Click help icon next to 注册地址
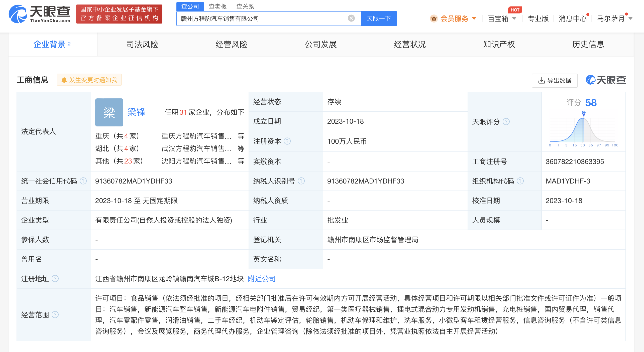644x352 pixels. tap(55, 278)
